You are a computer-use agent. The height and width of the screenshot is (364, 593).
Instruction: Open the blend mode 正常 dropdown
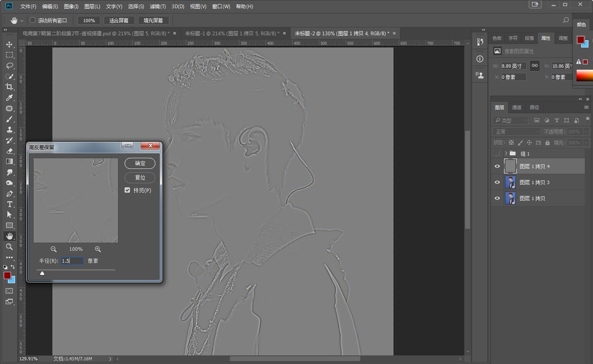tap(516, 132)
